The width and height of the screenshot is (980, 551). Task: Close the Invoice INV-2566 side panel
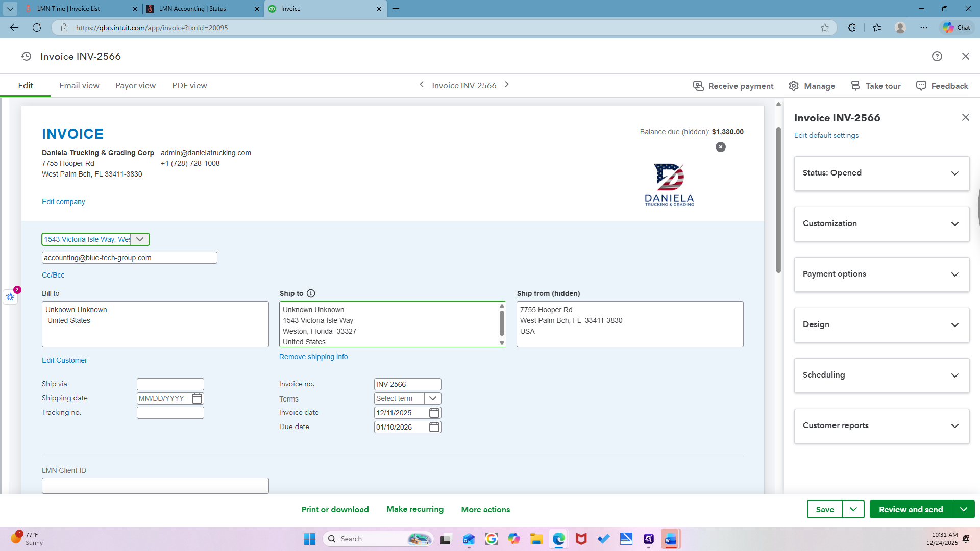(x=965, y=117)
